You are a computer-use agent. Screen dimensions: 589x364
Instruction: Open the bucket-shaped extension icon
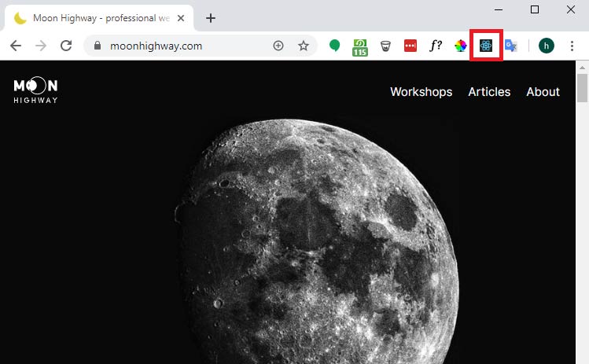pos(385,46)
